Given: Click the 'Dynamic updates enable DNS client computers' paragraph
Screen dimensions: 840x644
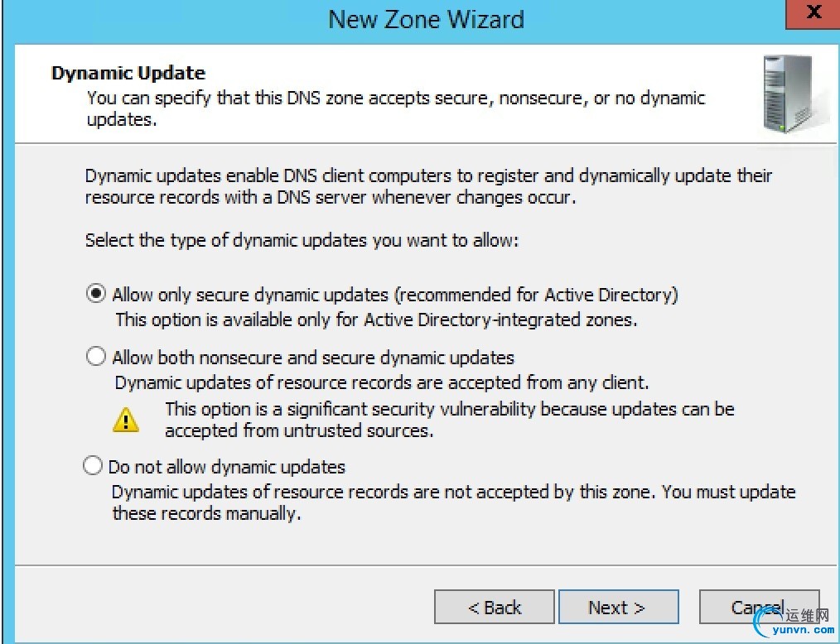Looking at the screenshot, I should (428, 186).
